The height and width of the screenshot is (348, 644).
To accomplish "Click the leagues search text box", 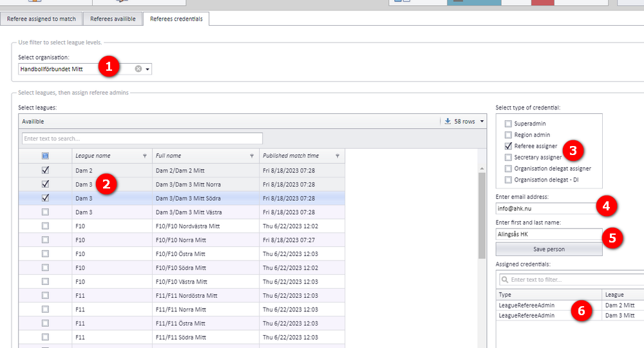I will tap(142, 139).
